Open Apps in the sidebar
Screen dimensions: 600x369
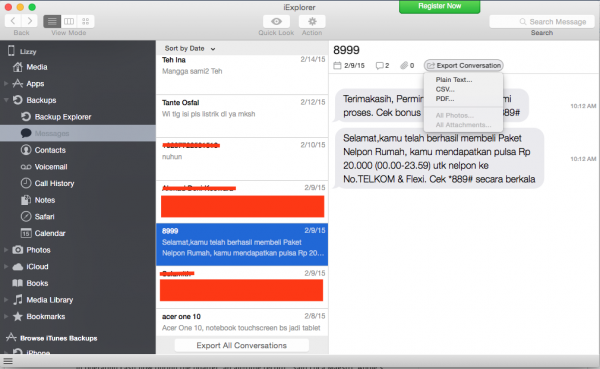click(x=35, y=83)
